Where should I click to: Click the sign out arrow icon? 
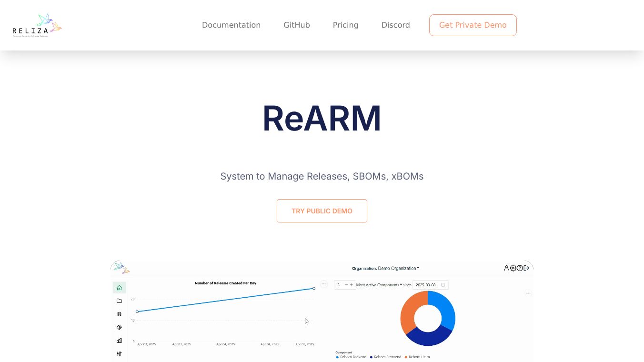[526, 268]
